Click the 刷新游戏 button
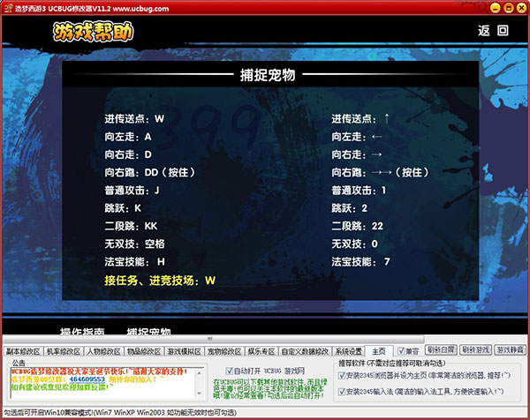Screen dimensions: 530x420 [x=475, y=350]
